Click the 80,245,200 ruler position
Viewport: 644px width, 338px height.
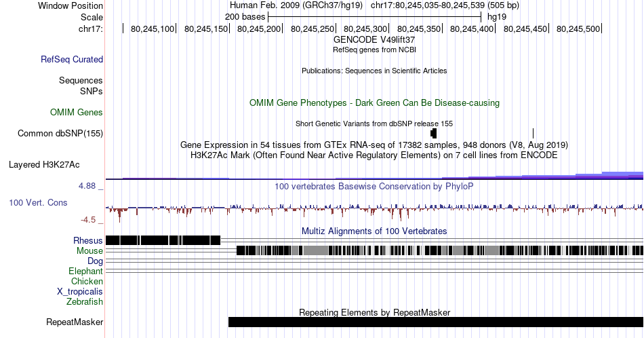point(259,29)
